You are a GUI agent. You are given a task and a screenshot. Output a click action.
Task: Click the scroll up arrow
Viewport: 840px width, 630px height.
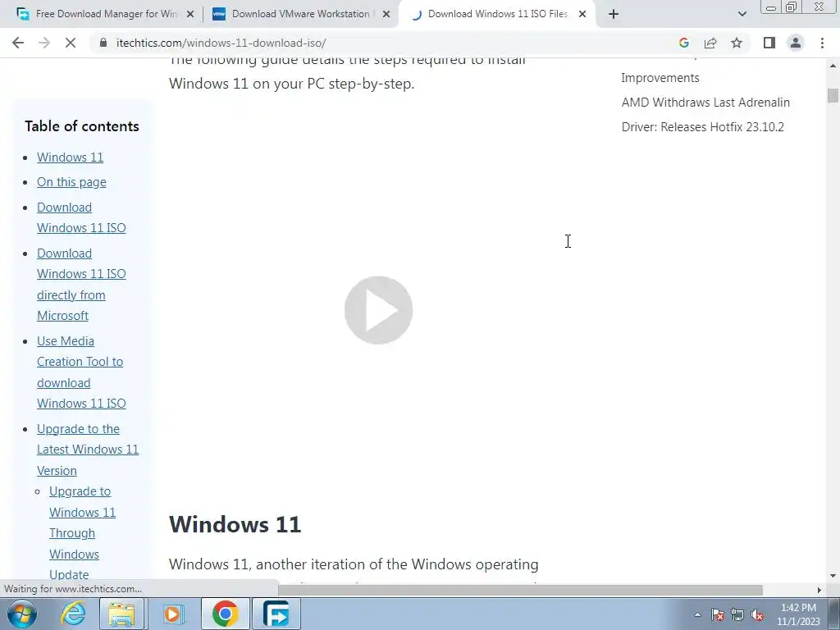tap(833, 66)
